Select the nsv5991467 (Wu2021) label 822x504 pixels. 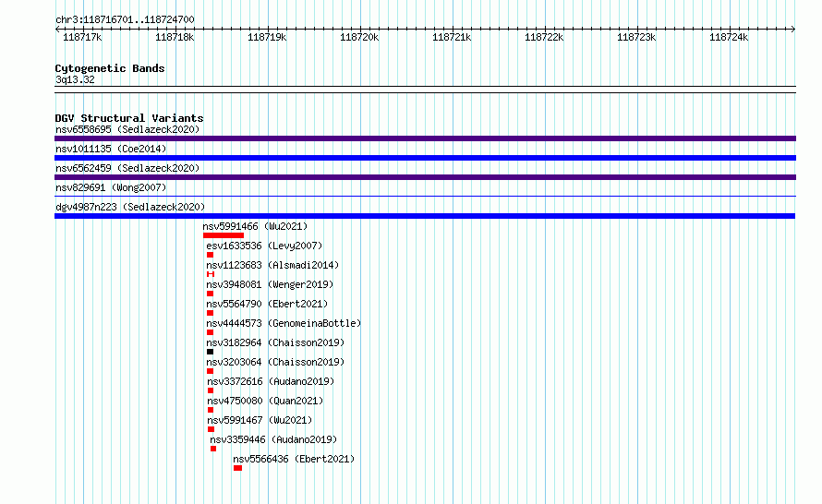[260, 420]
